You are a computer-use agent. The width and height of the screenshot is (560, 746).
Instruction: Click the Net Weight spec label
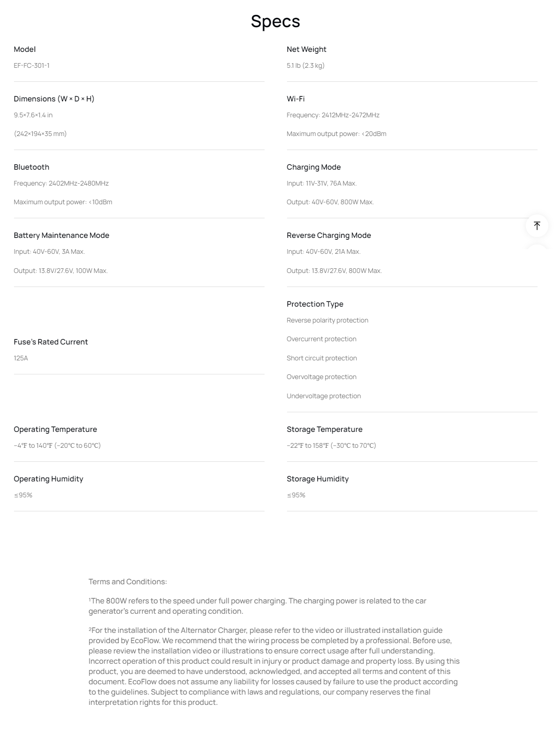pyautogui.click(x=306, y=50)
